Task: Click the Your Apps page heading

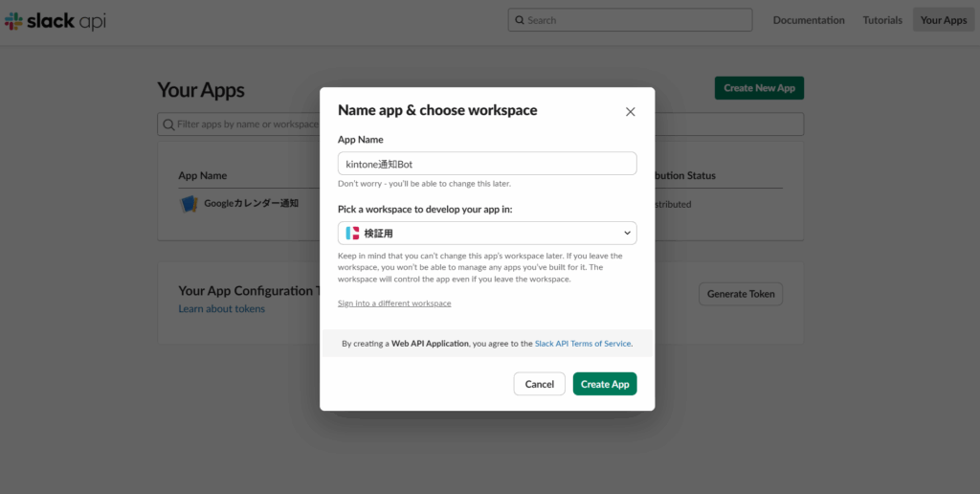Action: (201, 90)
